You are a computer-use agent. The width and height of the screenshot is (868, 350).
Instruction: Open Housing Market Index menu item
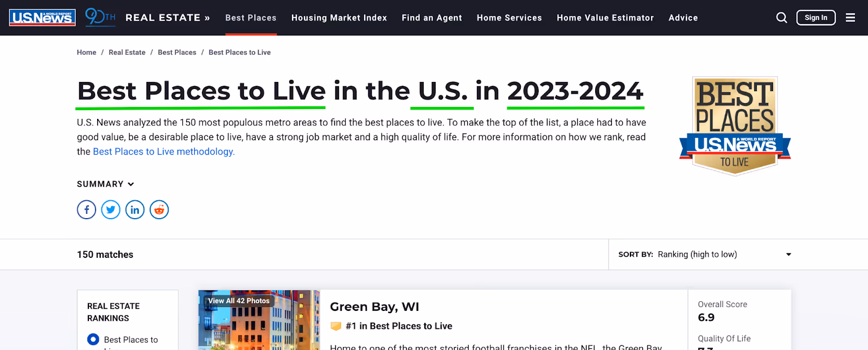coord(339,18)
